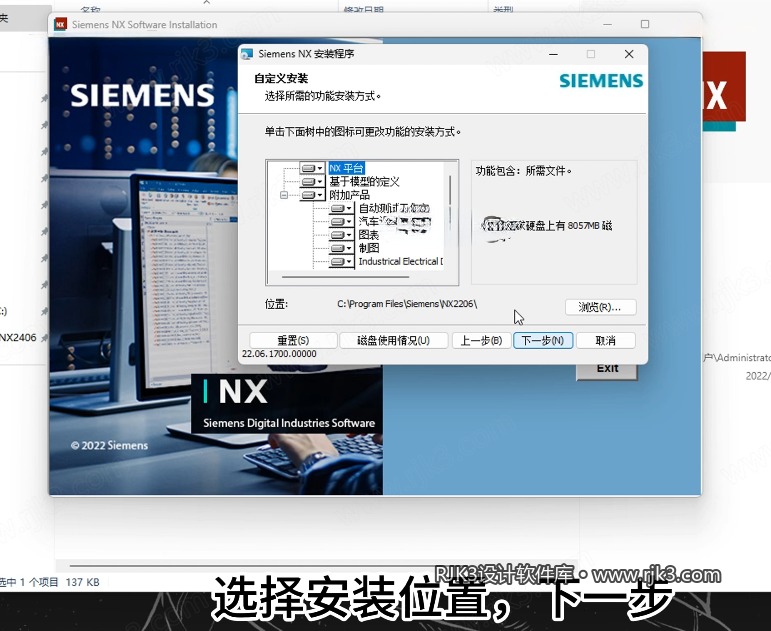The width and height of the screenshot is (771, 631).
Task: Click NX icon in Software Installation titlebar
Action: pyautogui.click(x=60, y=24)
